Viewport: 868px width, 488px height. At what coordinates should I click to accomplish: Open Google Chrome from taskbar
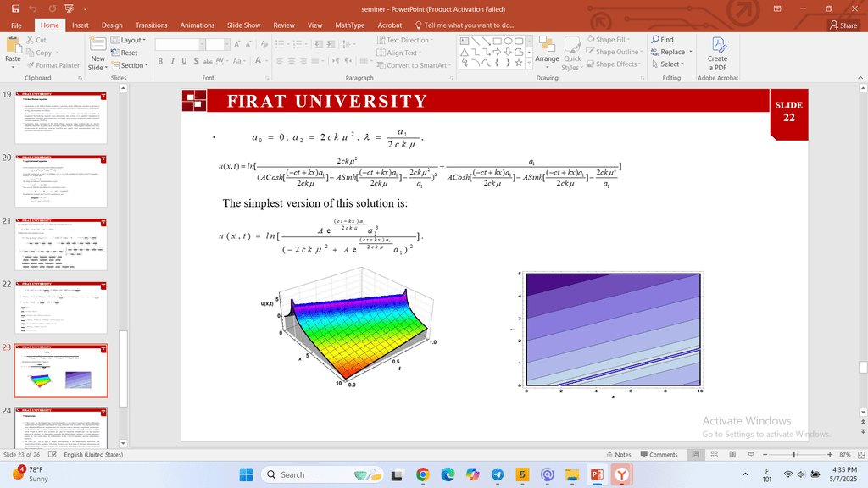[x=423, y=474]
